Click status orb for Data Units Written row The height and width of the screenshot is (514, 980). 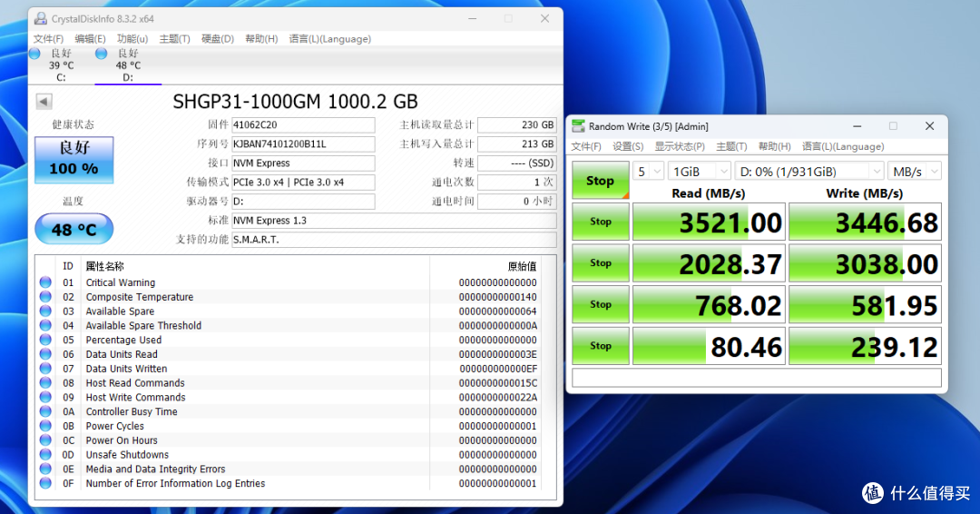(x=45, y=369)
